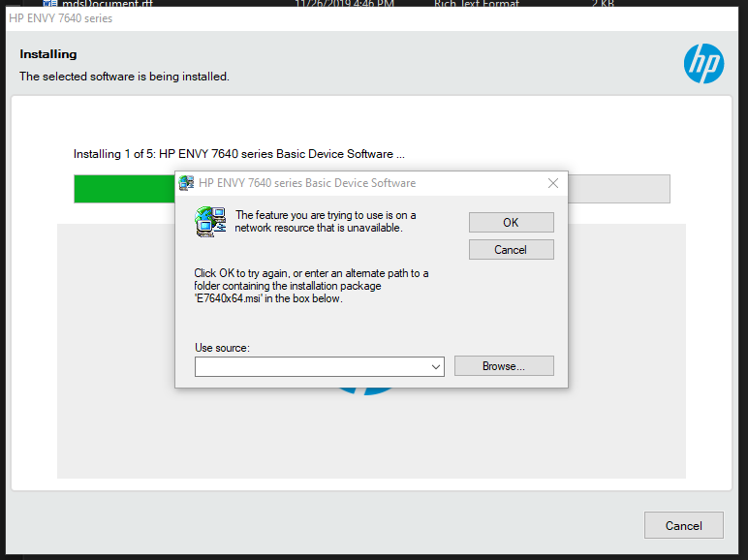The width and height of the screenshot is (748, 560).
Task: Click the HP logo in installer header
Action: [x=703, y=63]
